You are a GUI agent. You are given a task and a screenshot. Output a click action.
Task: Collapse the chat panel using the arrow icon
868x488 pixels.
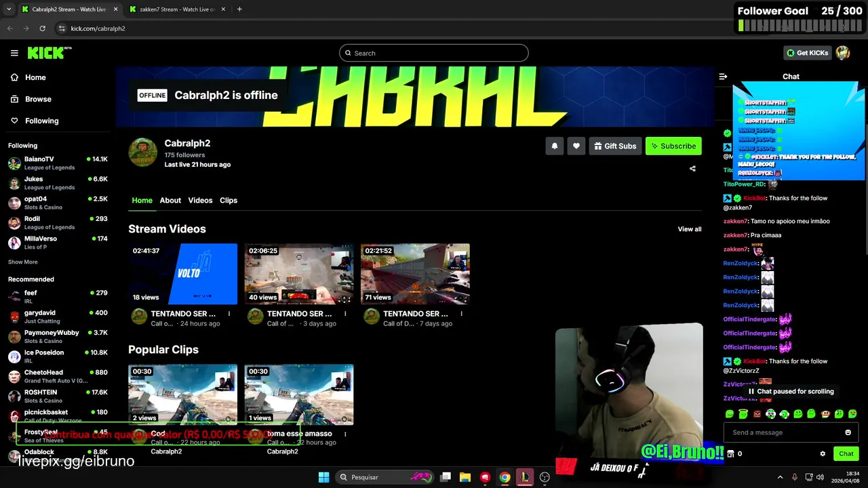[723, 77]
